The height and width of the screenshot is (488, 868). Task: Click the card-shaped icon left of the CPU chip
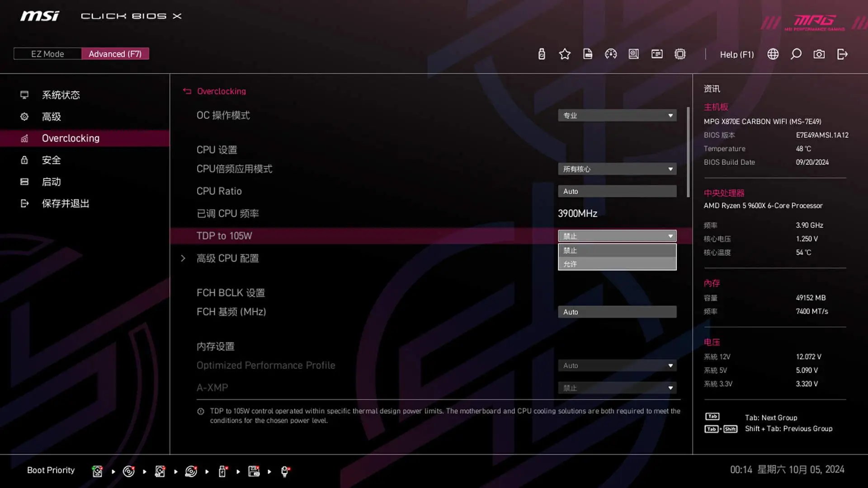click(657, 54)
